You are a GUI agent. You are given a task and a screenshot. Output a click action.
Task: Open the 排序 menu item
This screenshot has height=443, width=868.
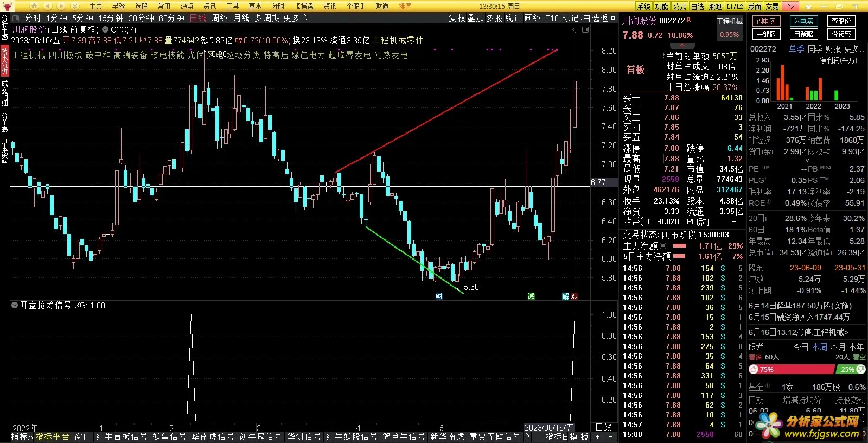[405, 6]
